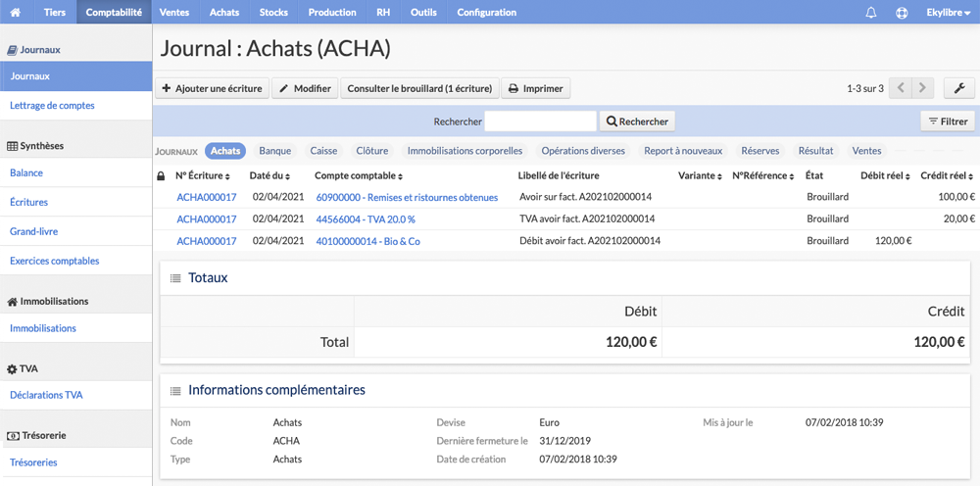Collapse the Totaux panel header

565,277
